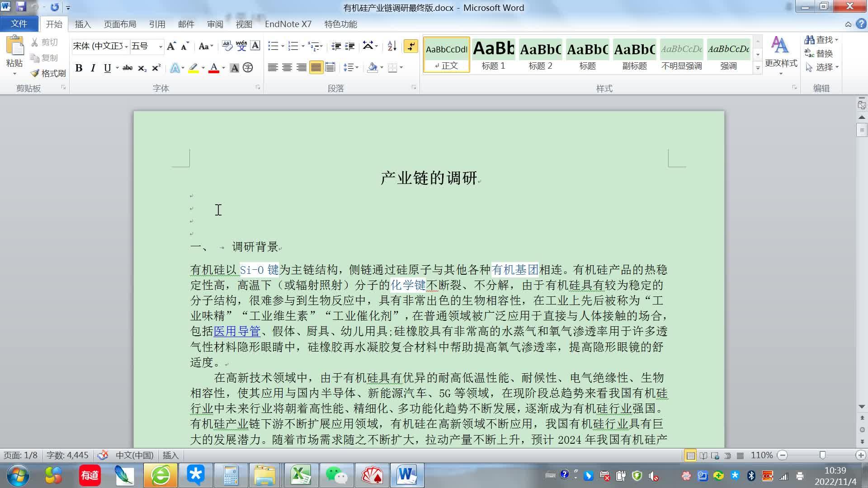Apply superscript formatting

tap(156, 68)
